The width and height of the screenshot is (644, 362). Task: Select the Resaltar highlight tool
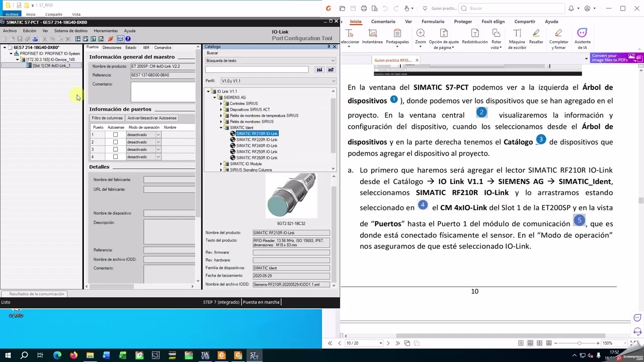(536, 37)
